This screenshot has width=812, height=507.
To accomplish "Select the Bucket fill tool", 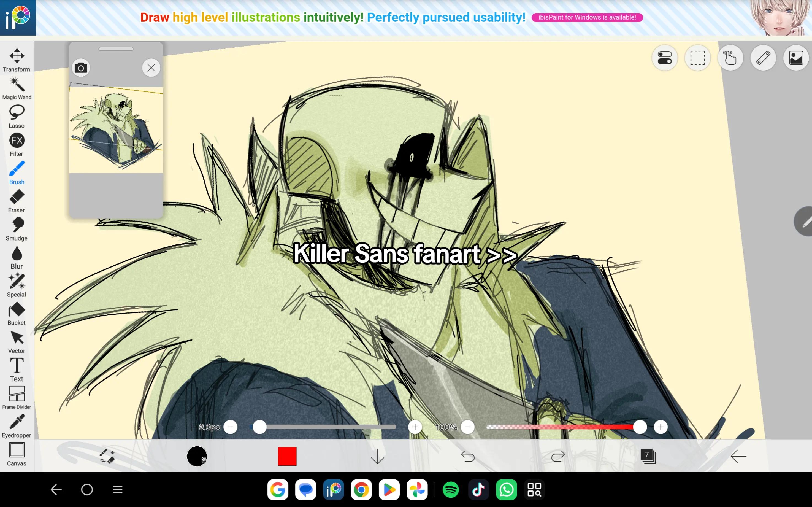I will click(17, 314).
